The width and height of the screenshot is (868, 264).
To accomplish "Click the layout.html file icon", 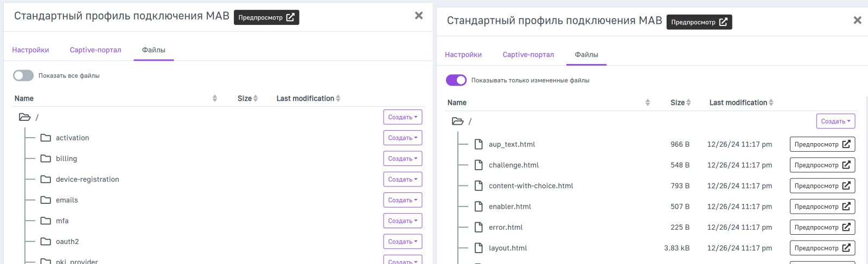I will [x=478, y=248].
